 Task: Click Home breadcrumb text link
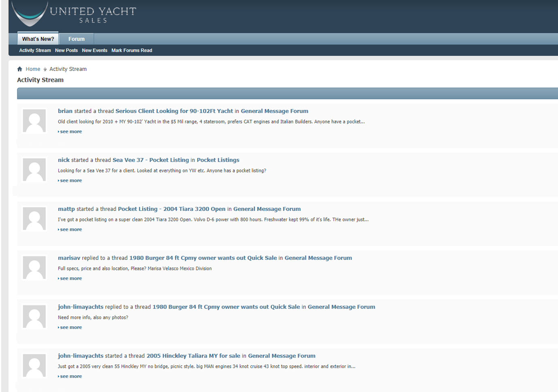pos(33,69)
